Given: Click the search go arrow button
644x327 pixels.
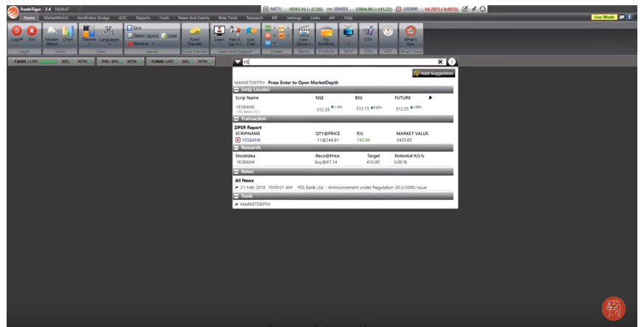Looking at the screenshot, I should point(452,61).
